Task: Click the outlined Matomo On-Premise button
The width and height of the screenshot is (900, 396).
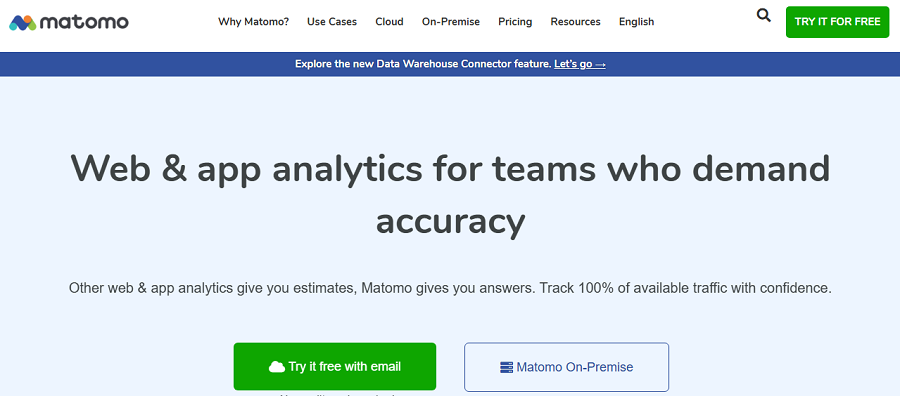Action: tap(567, 367)
